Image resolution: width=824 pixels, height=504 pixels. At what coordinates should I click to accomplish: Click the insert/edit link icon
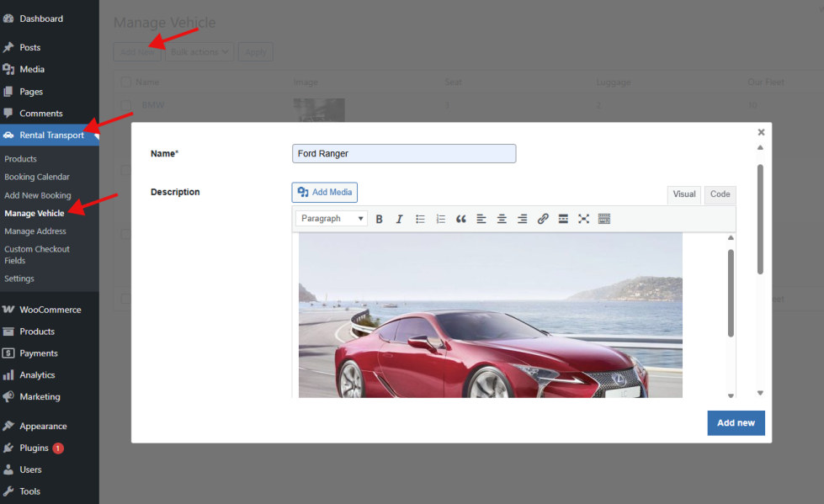coord(543,219)
